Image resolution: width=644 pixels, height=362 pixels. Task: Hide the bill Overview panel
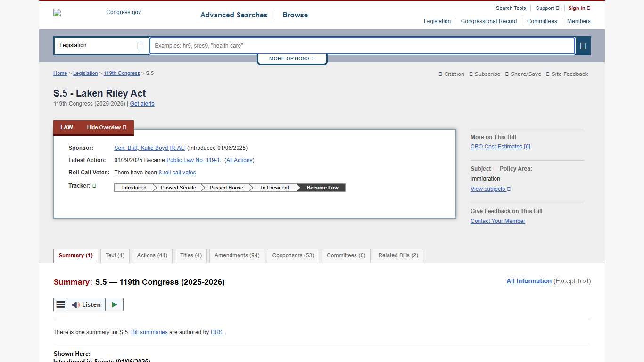(x=106, y=127)
